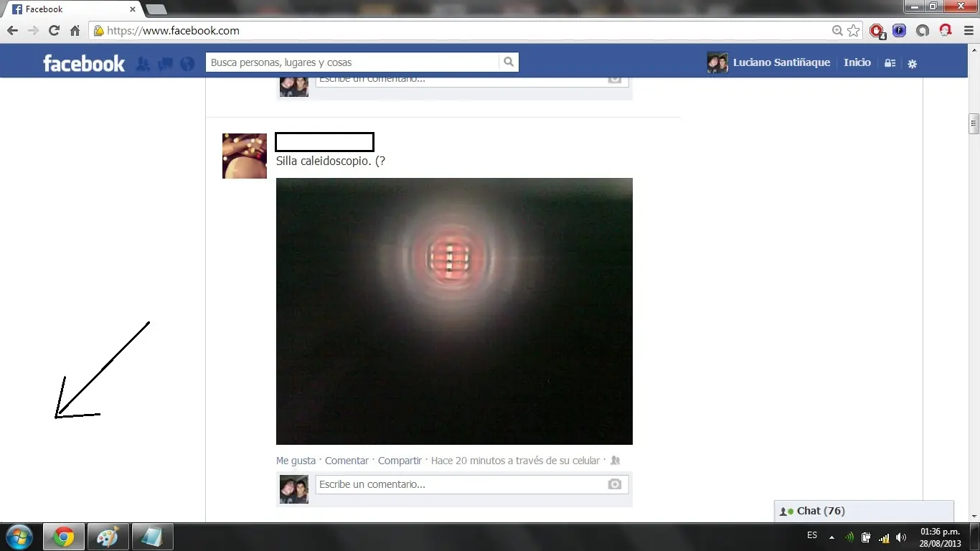Show hidden system tray icons
This screenshot has width=980, height=551.
point(831,537)
